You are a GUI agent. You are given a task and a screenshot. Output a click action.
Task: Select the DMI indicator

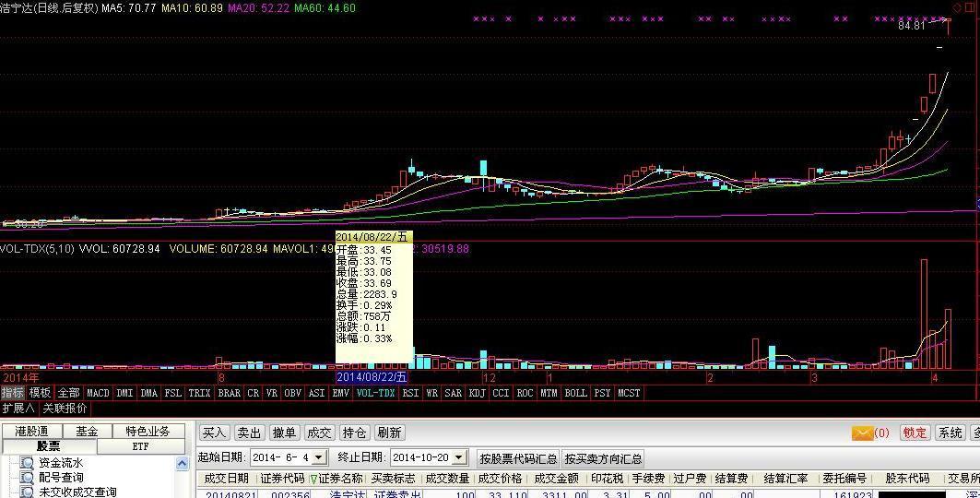124,393
